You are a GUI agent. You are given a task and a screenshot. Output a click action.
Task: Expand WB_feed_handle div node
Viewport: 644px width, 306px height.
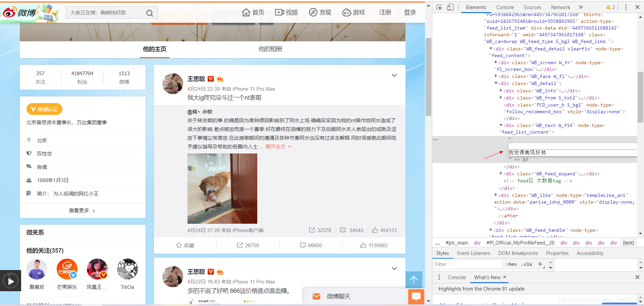[x=491, y=230]
